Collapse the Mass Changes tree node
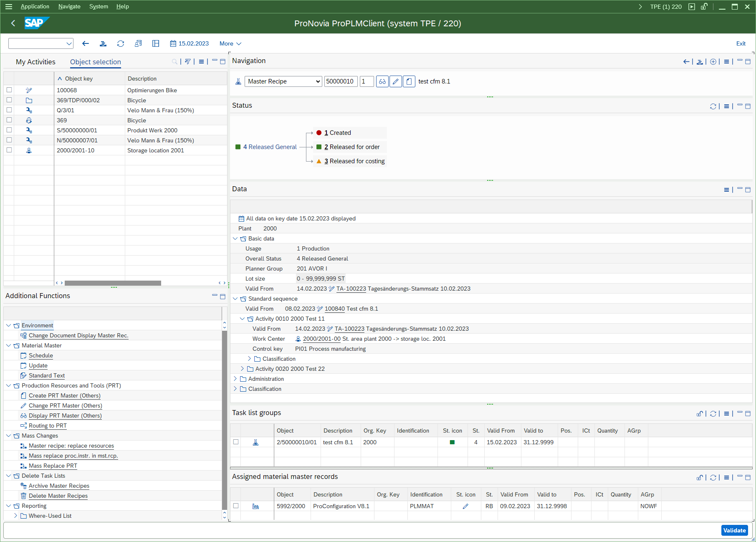Image resolution: width=756 pixels, height=542 pixels. click(9, 436)
